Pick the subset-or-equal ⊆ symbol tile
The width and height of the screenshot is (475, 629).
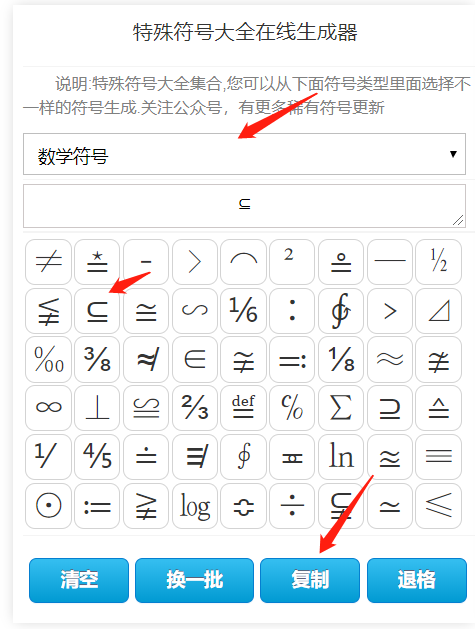[x=97, y=311]
